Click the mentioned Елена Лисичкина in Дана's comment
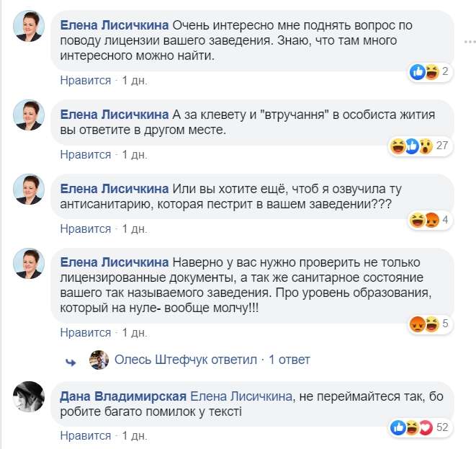The width and height of the screenshot is (476, 449). 241,396
